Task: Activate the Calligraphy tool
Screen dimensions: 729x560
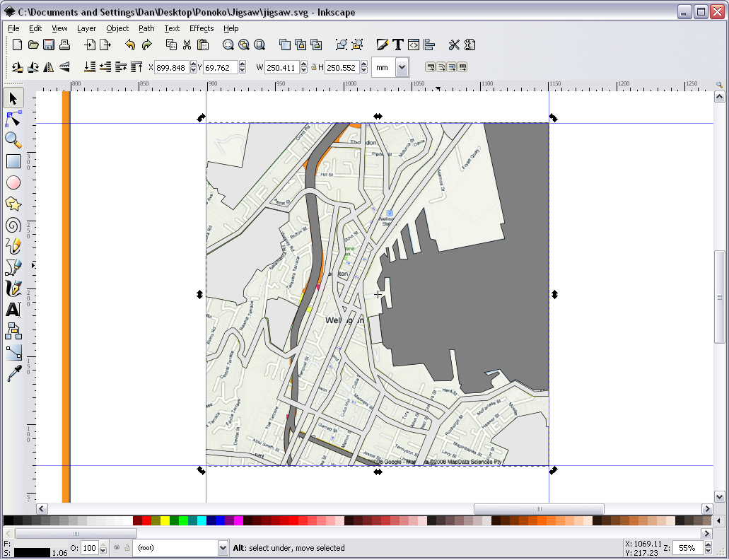Action: click(13, 288)
